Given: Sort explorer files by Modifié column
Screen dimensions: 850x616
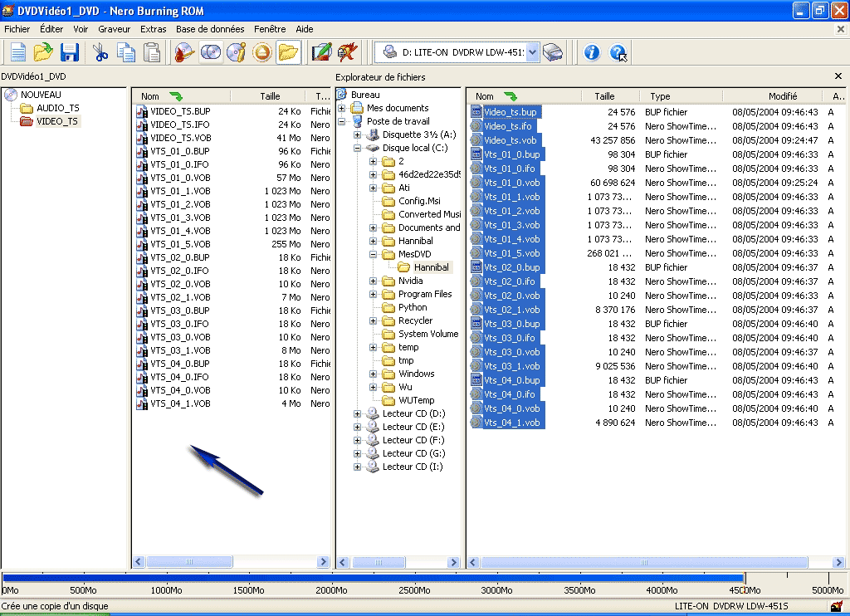Looking at the screenshot, I should 774,96.
